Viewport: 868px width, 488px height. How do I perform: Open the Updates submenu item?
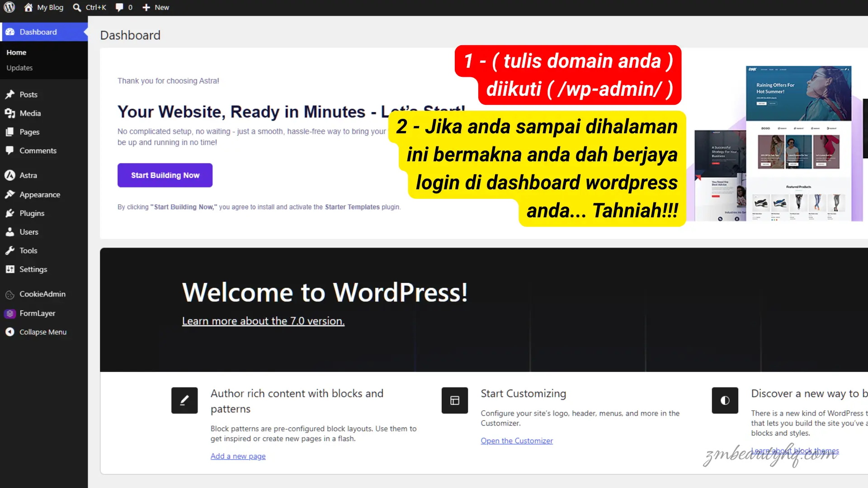(19, 68)
